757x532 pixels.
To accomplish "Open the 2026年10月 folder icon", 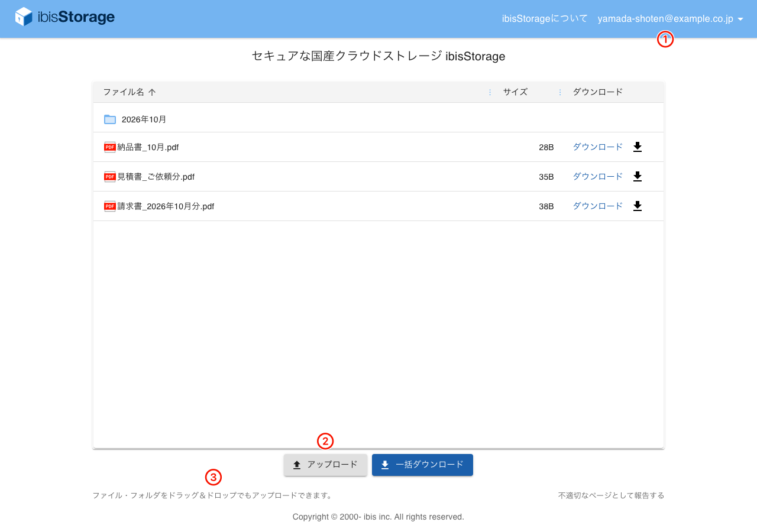I will click(x=110, y=119).
